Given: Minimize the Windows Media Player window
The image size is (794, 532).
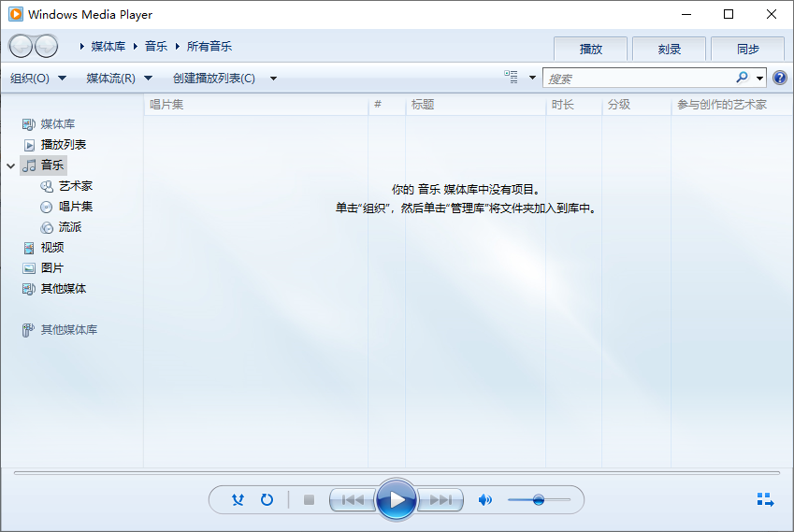Looking at the screenshot, I should tap(686, 14).
